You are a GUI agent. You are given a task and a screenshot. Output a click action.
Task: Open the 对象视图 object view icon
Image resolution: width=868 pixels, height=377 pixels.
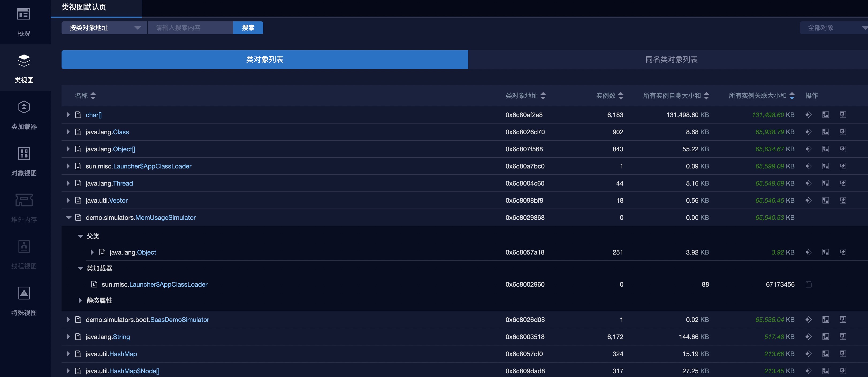24,154
